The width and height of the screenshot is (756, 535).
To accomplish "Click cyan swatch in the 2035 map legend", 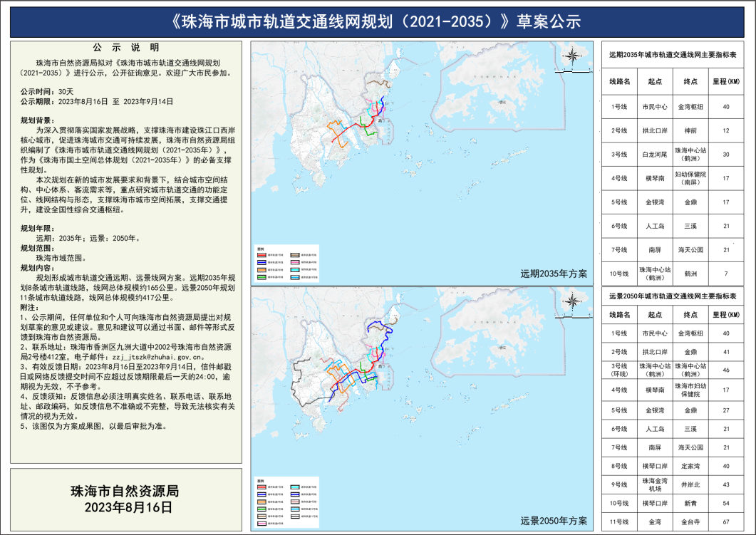I will pyautogui.click(x=295, y=270).
